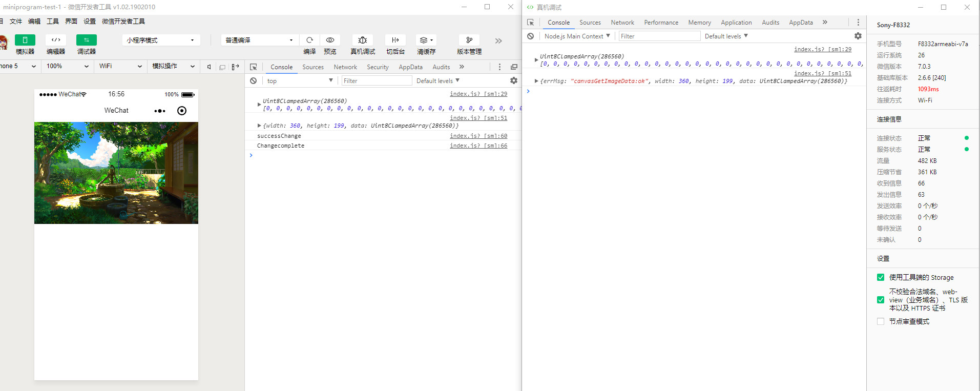The image size is (980, 391).
Task: Open the 文件 menu
Action: point(16,22)
